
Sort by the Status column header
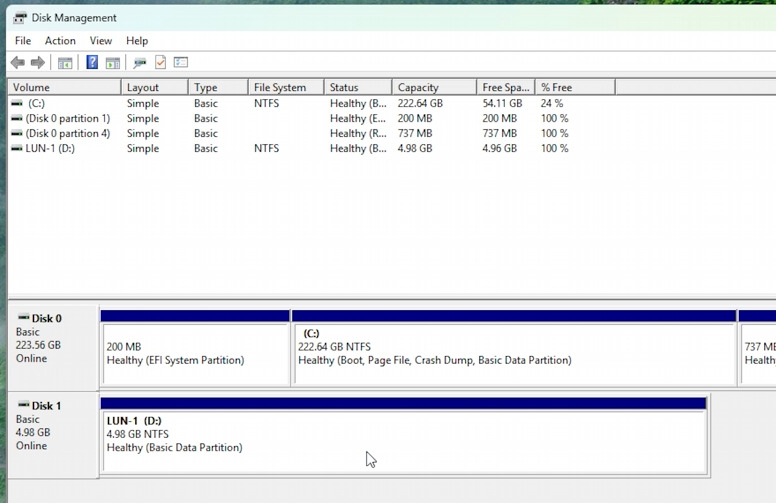pyautogui.click(x=358, y=87)
